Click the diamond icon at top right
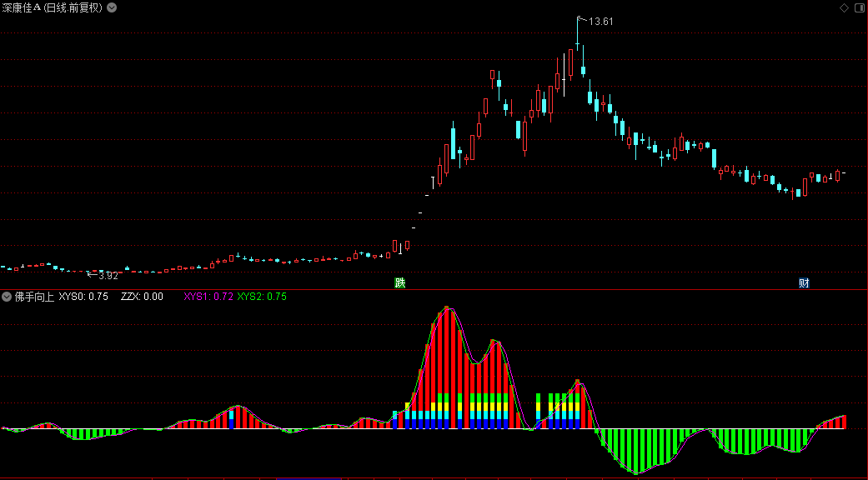 844,7
